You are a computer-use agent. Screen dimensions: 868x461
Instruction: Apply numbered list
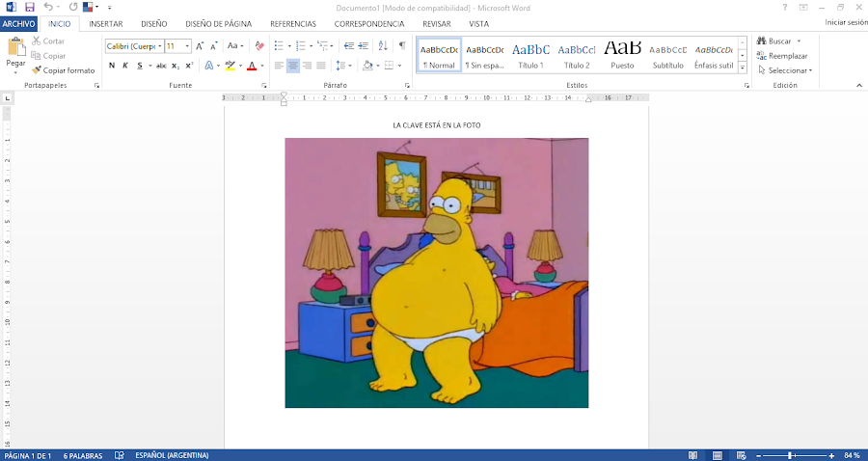[x=301, y=46]
